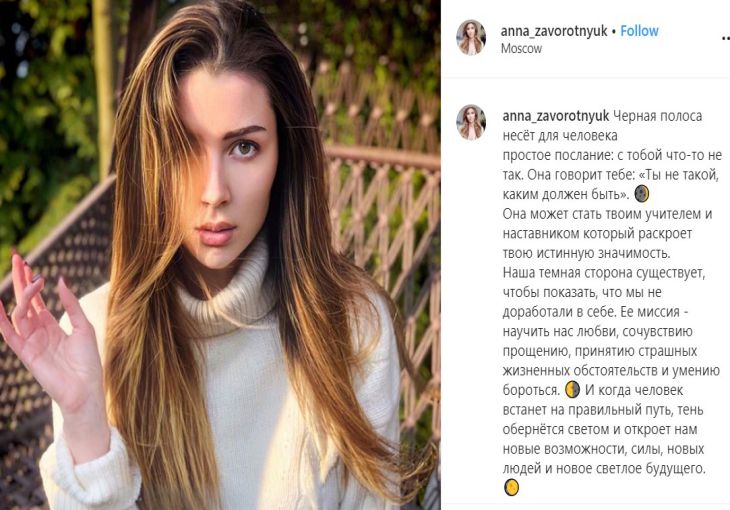Click the yellow moon emoji ending the caption
The width and height of the screenshot is (730, 510).
click(x=511, y=488)
